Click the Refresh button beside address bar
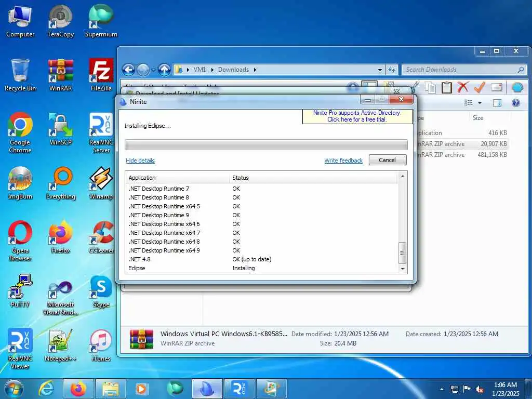The width and height of the screenshot is (532, 399). [x=392, y=70]
